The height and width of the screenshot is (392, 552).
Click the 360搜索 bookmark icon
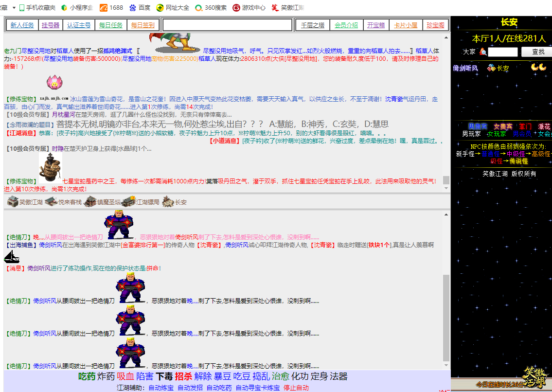199,8
